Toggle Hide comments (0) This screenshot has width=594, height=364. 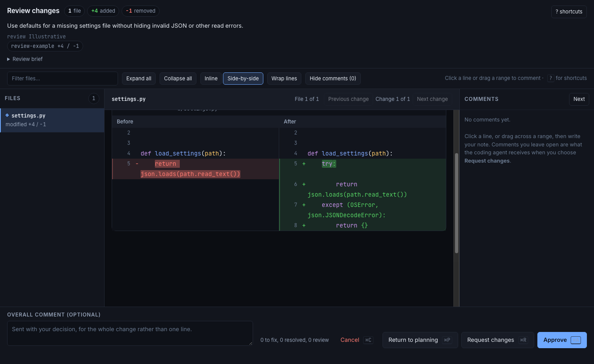coord(333,78)
